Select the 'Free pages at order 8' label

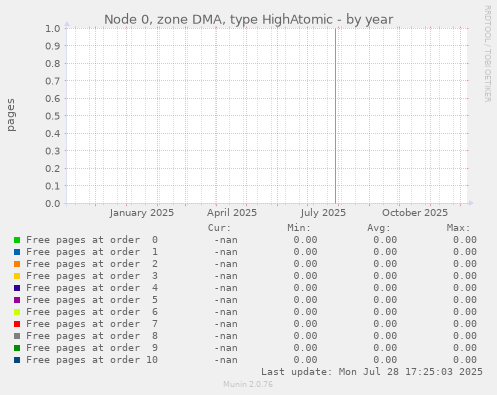click(92, 336)
